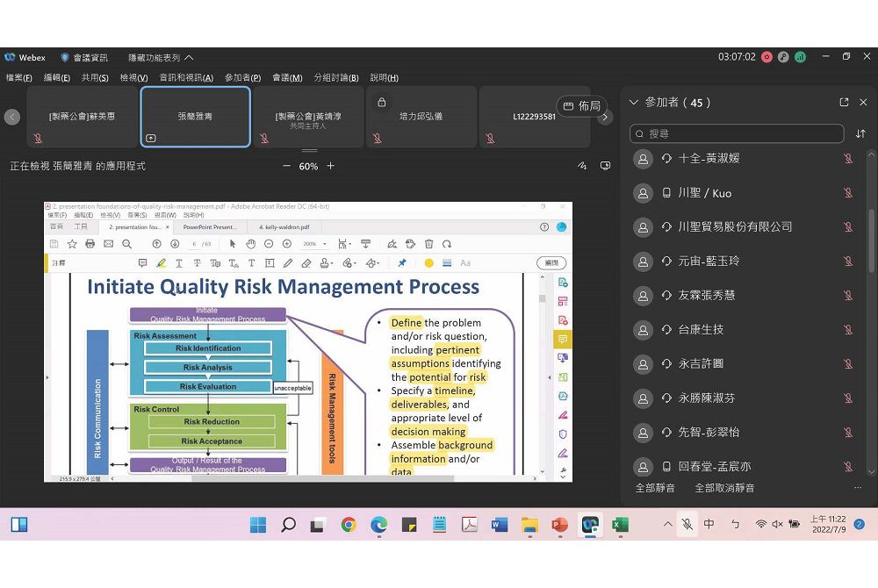Click the annotate icon above shared content

(582, 166)
